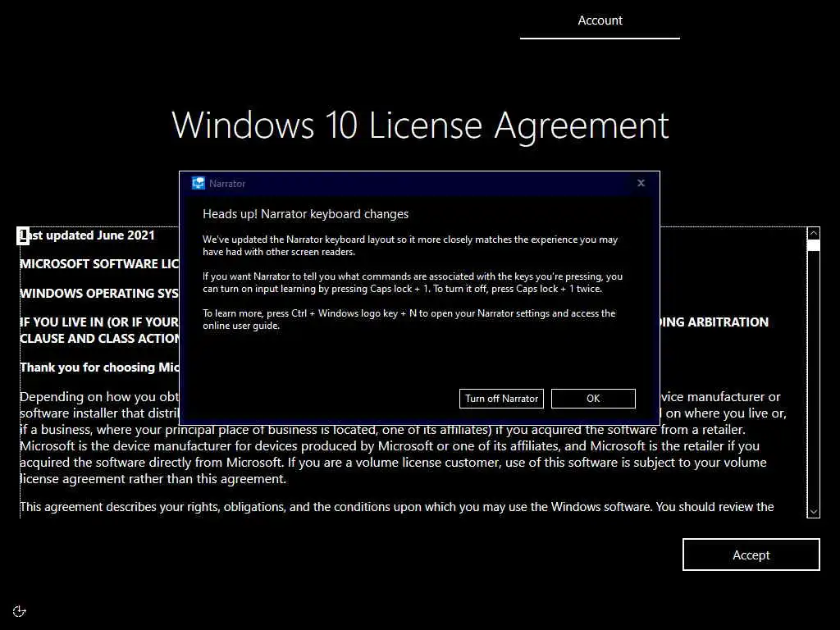
Task: Click the 'Thank you for choosing' line
Action: tap(99, 367)
